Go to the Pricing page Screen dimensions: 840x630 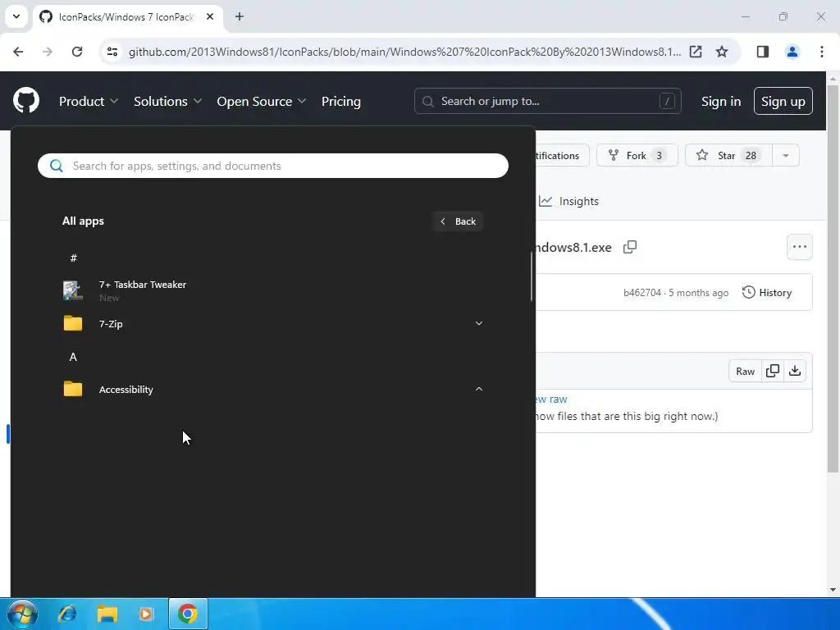tap(340, 101)
